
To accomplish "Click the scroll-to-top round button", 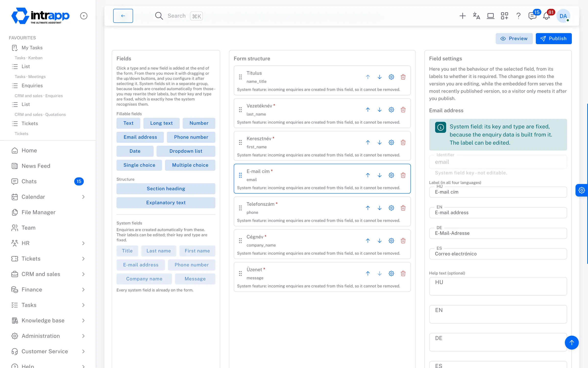I will pyautogui.click(x=572, y=342).
